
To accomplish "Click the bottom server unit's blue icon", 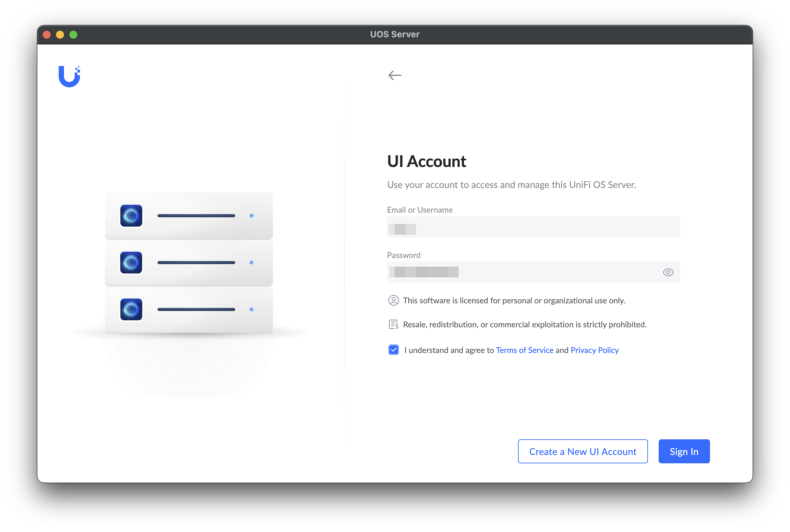I will pos(131,309).
